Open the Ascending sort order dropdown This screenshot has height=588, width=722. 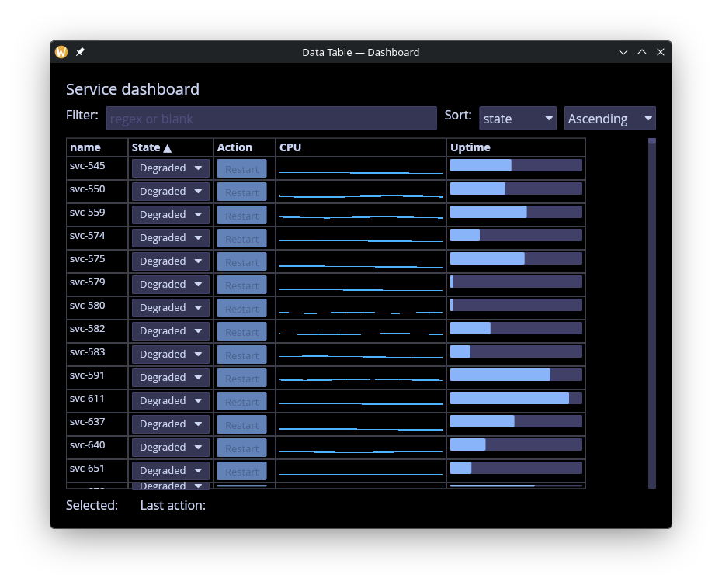click(x=609, y=119)
